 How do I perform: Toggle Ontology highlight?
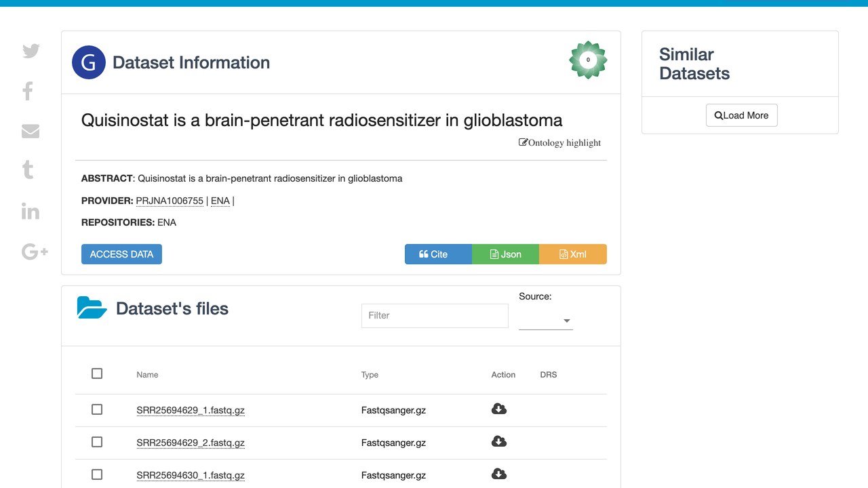[560, 142]
